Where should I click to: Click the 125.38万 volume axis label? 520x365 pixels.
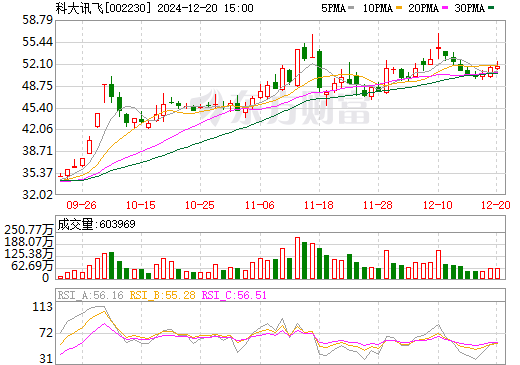(29, 254)
